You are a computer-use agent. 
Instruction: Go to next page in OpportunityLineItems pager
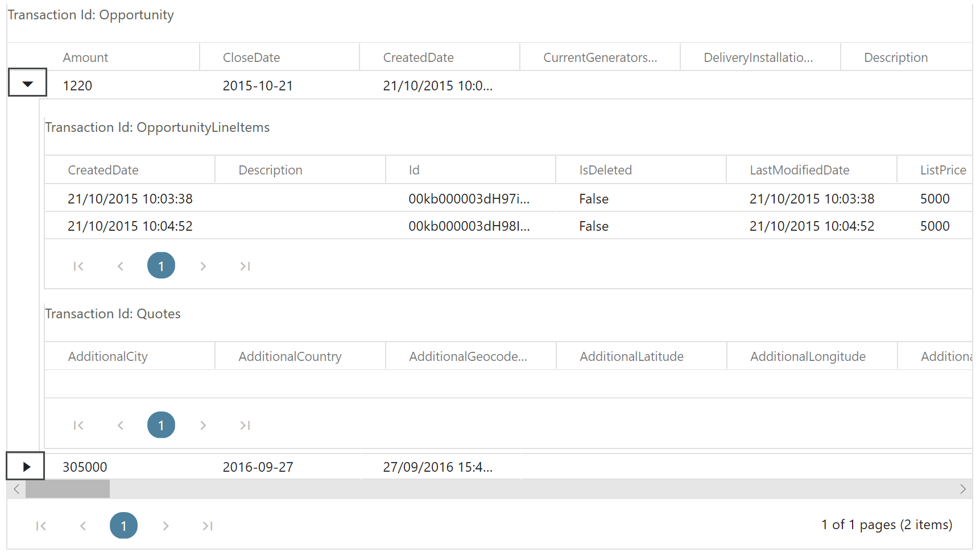coord(203,266)
